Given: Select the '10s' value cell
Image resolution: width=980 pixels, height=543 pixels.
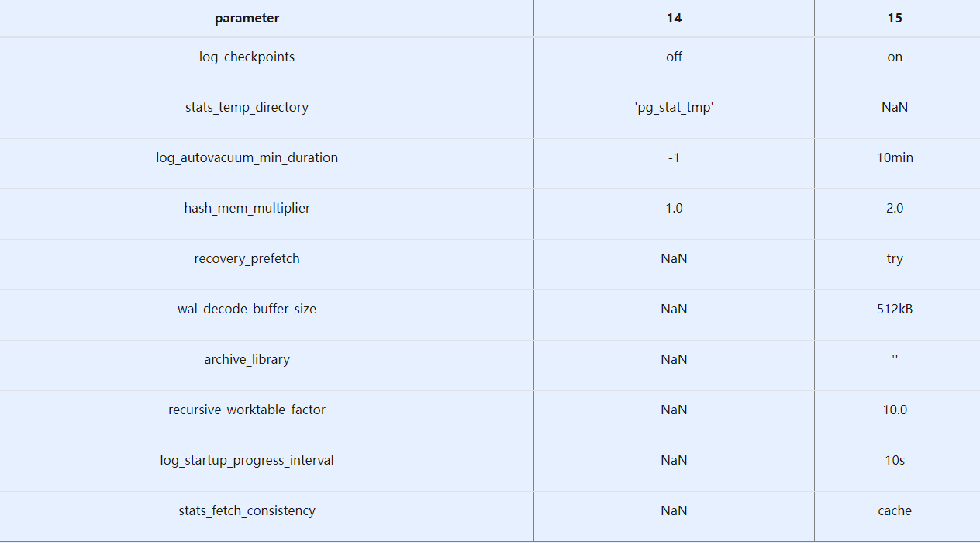Looking at the screenshot, I should coord(895,460).
